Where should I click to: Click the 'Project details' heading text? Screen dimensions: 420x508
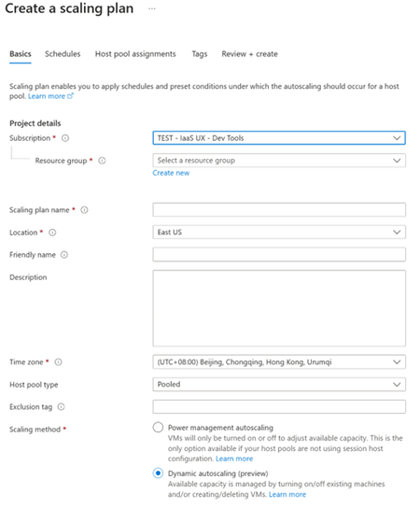pyautogui.click(x=35, y=123)
